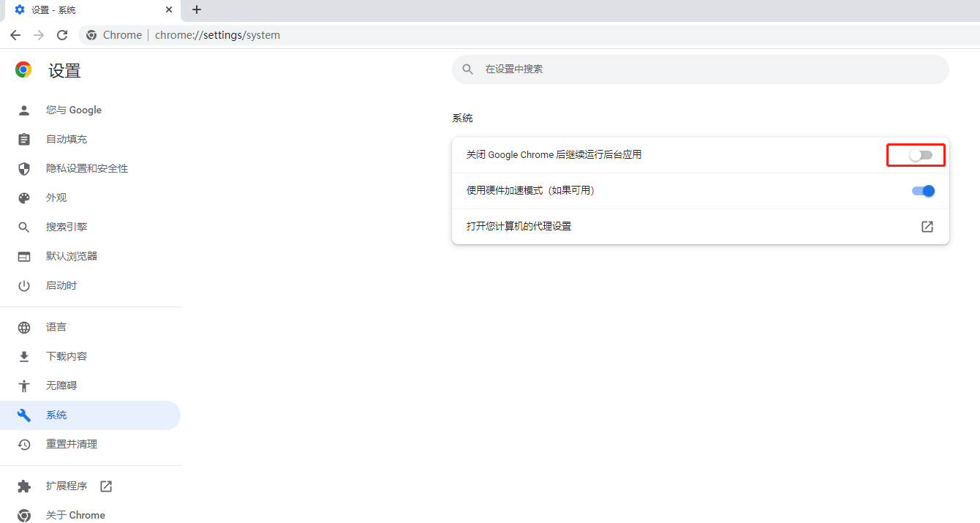This screenshot has width=980, height=523.
Task: Click the 下载内容 download icon
Action: tap(24, 356)
